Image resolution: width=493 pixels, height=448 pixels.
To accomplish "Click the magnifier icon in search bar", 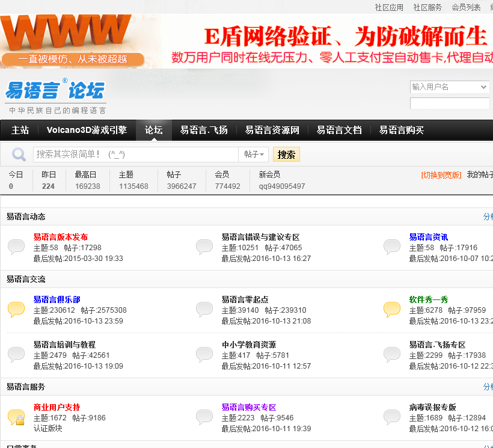I will coord(19,155).
